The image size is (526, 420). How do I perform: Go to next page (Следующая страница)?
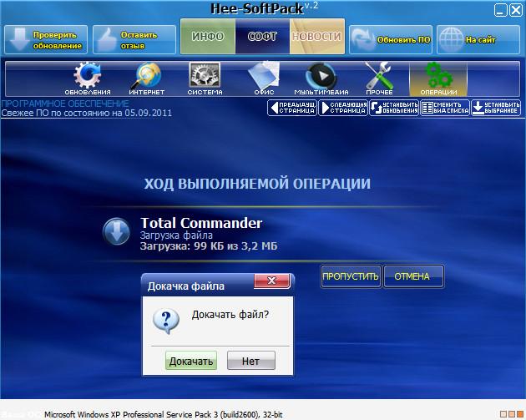[343, 108]
